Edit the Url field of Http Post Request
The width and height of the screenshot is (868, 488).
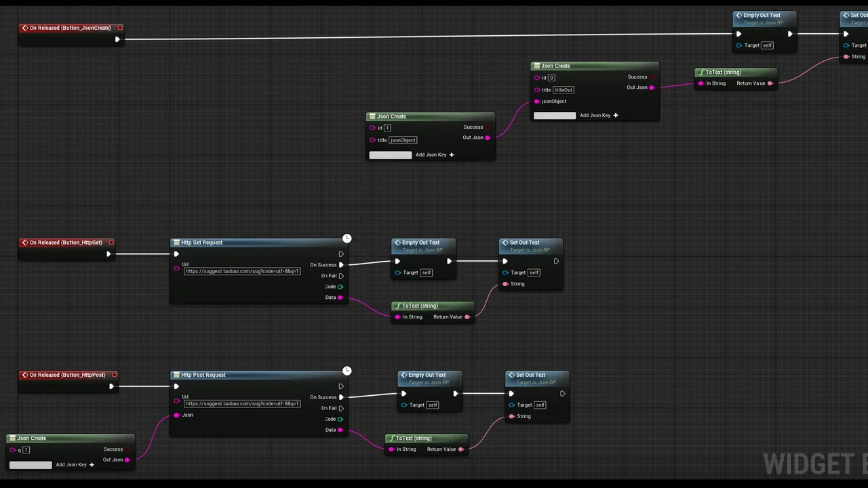242,403
